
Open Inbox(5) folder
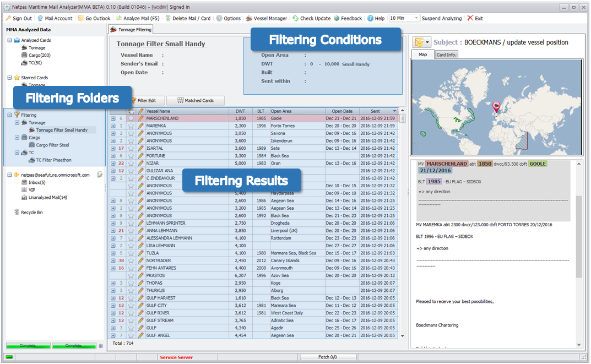coord(37,182)
